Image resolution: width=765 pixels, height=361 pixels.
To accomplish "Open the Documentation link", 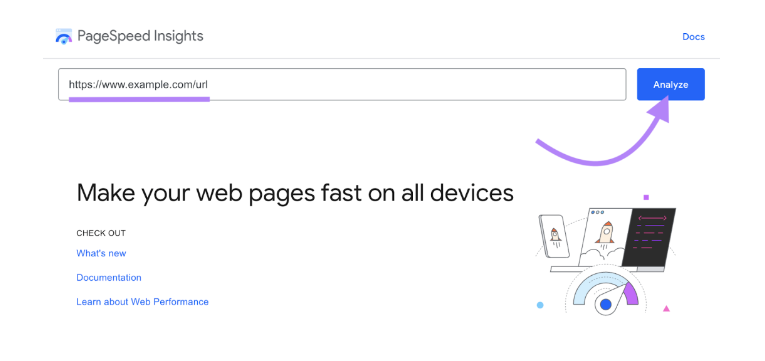I will 109,278.
